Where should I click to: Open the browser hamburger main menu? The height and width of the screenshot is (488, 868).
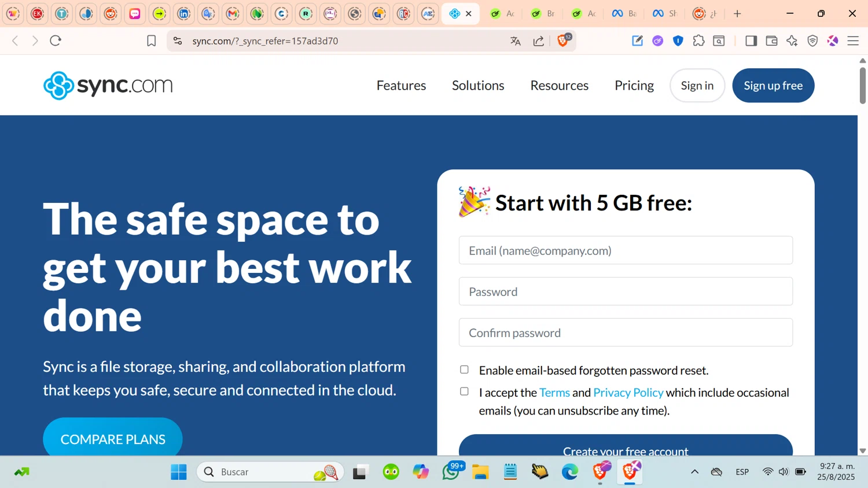tap(853, 40)
